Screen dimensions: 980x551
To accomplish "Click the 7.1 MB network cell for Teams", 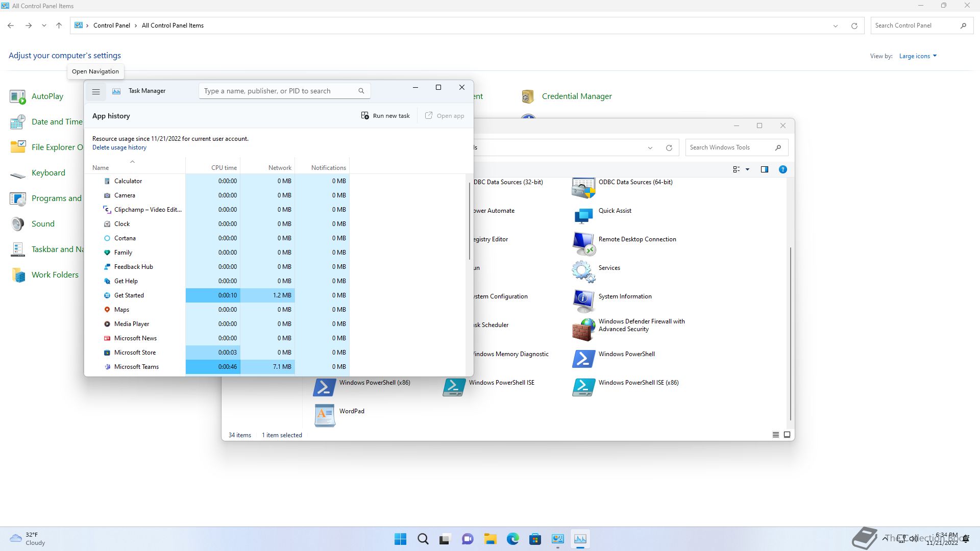I will point(267,367).
